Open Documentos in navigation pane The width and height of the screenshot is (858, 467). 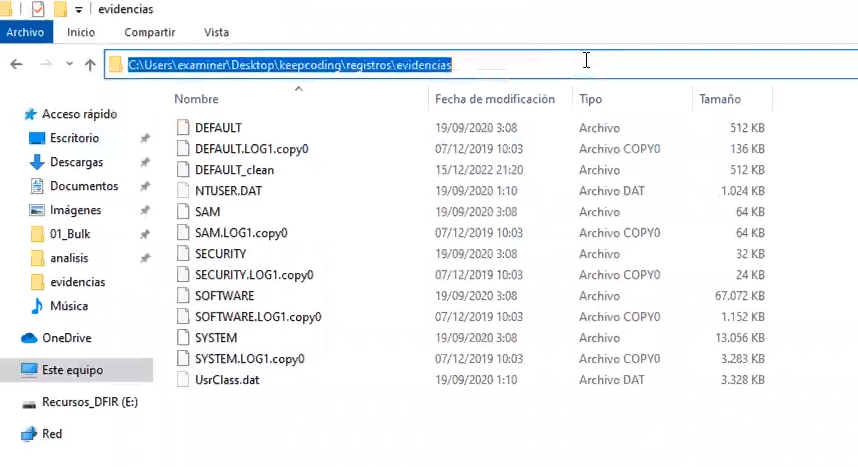(84, 186)
